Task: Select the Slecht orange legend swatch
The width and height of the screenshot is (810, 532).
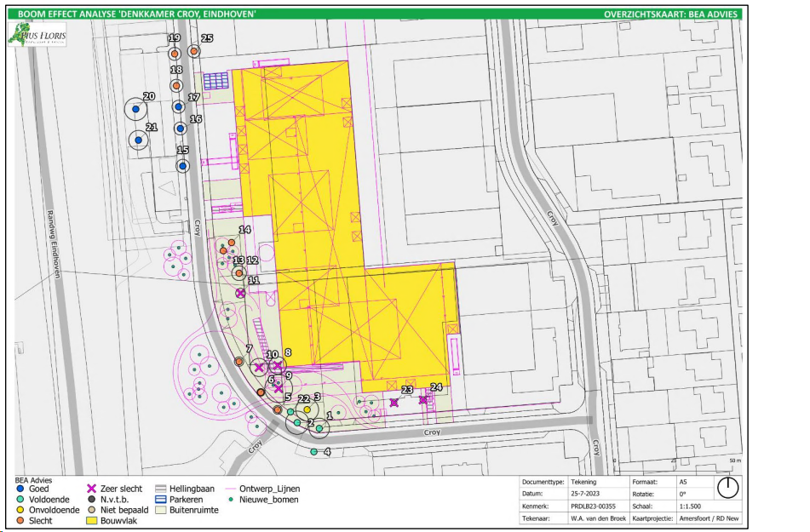Action: (x=20, y=521)
